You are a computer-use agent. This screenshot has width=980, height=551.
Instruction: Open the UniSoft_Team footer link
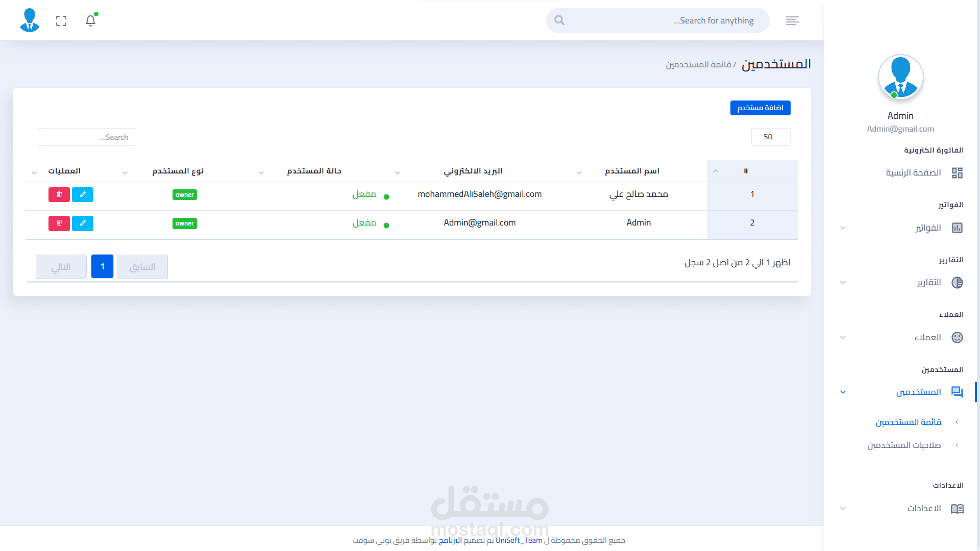click(519, 540)
